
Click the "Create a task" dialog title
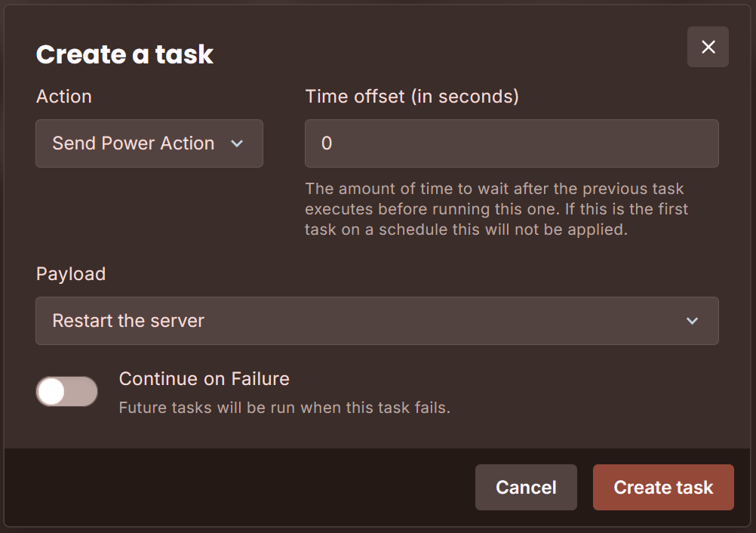tap(124, 54)
